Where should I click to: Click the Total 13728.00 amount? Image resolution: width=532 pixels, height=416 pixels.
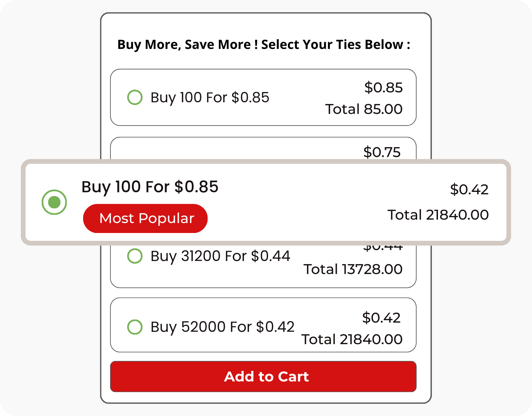click(x=353, y=269)
